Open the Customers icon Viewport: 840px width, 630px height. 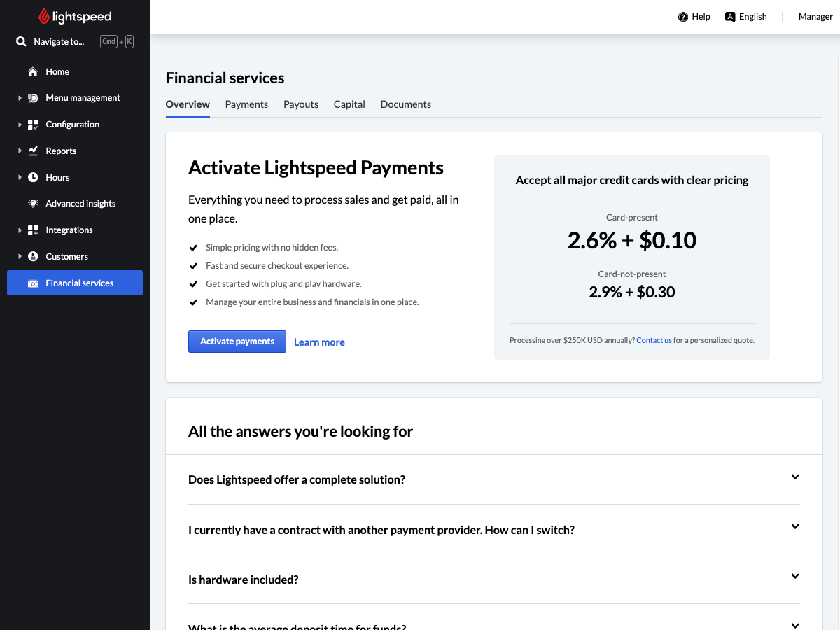click(32, 256)
